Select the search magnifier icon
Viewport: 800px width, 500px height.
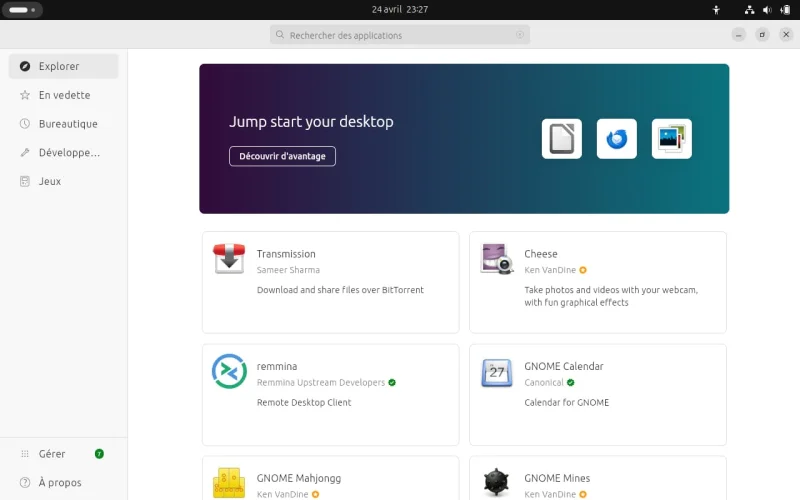pyautogui.click(x=280, y=35)
